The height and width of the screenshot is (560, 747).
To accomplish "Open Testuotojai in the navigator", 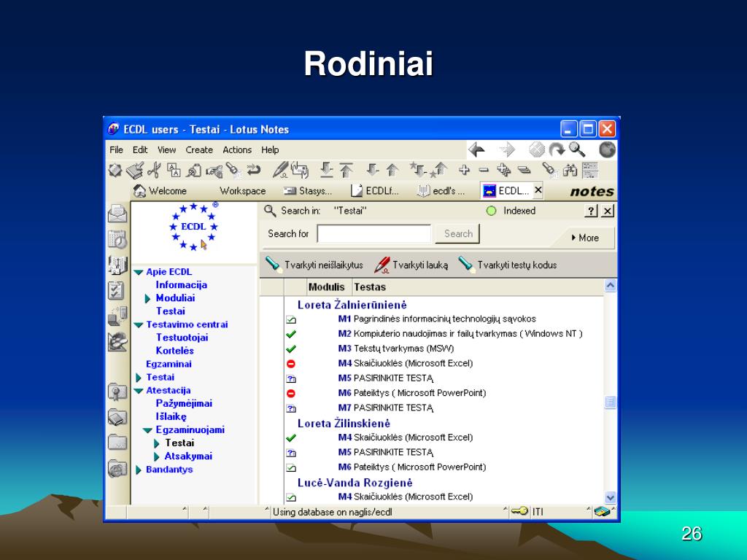I will pos(182,338).
